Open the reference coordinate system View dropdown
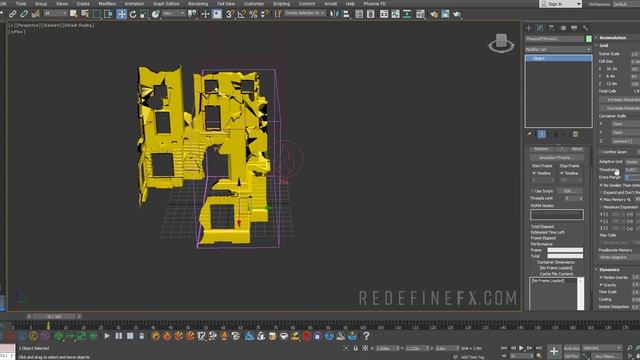 pos(173,14)
